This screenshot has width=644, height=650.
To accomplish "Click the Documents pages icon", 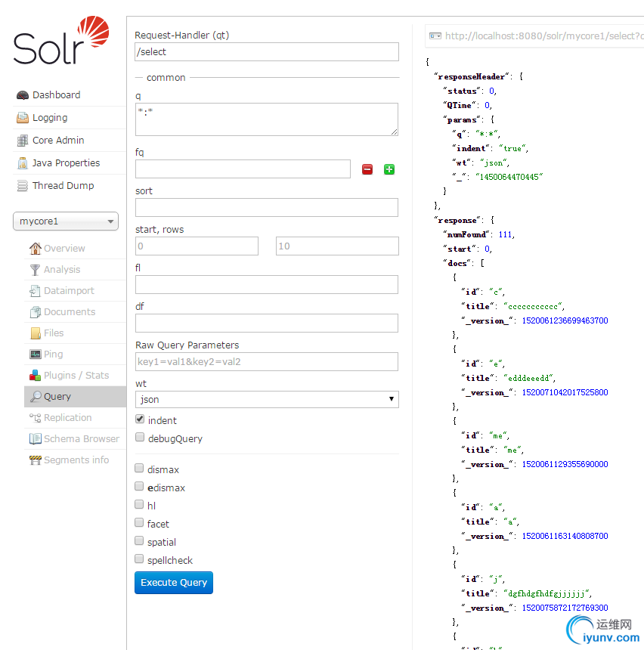I will pos(36,312).
